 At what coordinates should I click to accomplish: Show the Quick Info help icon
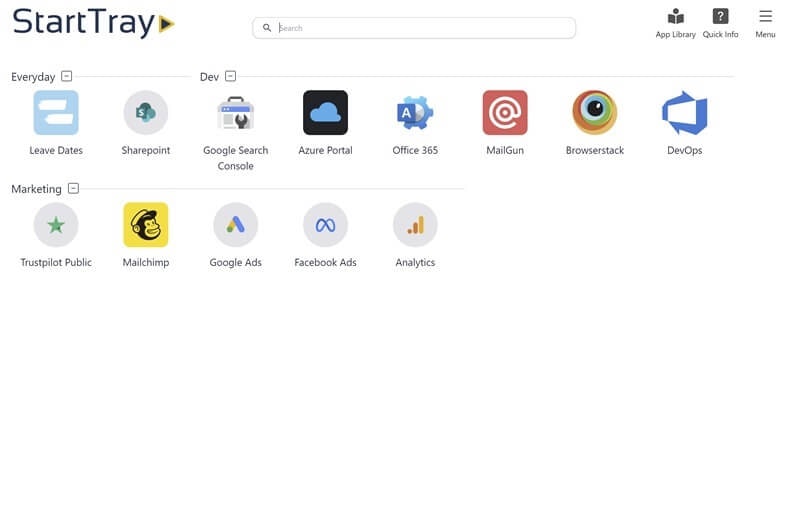tap(720, 16)
